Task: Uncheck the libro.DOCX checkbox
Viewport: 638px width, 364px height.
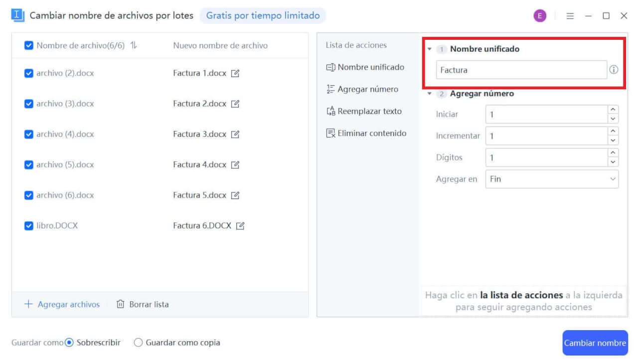Action: pyautogui.click(x=29, y=226)
